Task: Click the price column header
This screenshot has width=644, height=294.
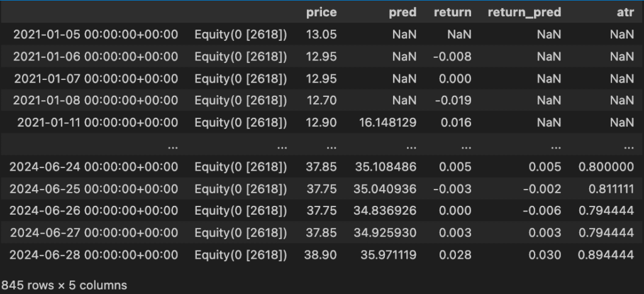Action: [321, 12]
